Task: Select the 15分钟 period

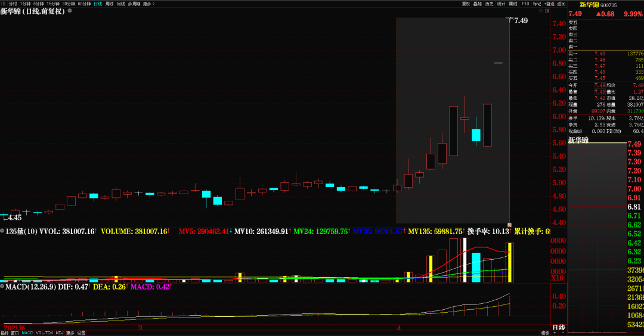Action: (x=53, y=4)
